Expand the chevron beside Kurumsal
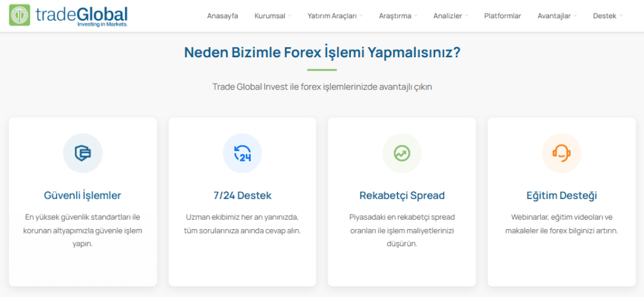 289,16
